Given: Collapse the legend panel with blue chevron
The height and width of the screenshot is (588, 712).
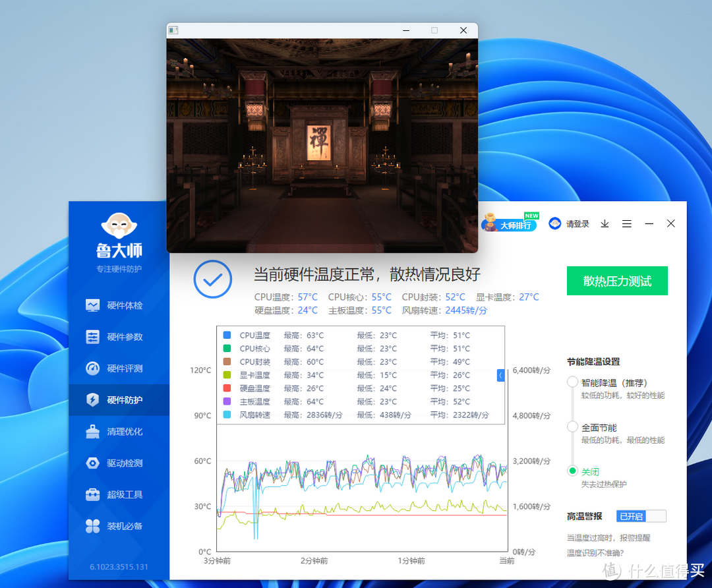Looking at the screenshot, I should click(500, 375).
